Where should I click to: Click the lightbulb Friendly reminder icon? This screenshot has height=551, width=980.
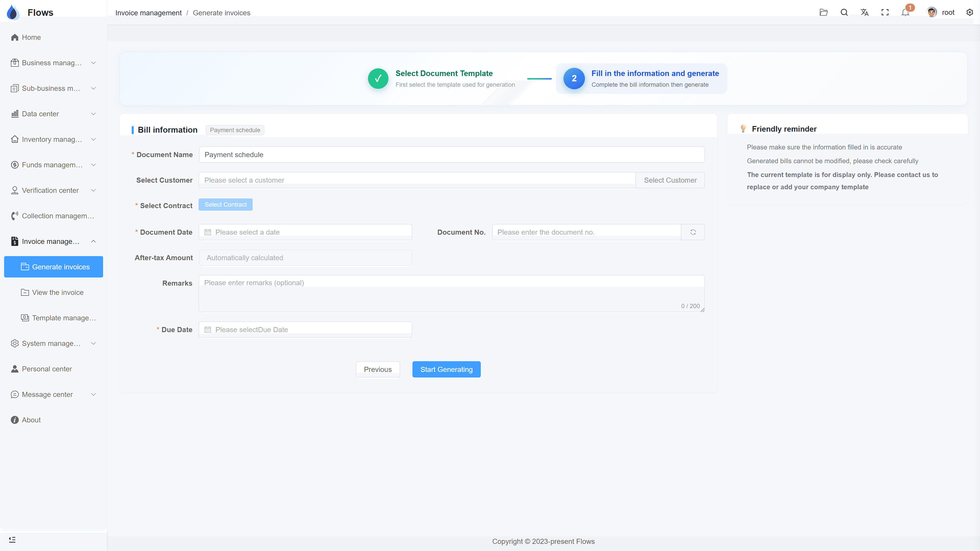pyautogui.click(x=743, y=129)
